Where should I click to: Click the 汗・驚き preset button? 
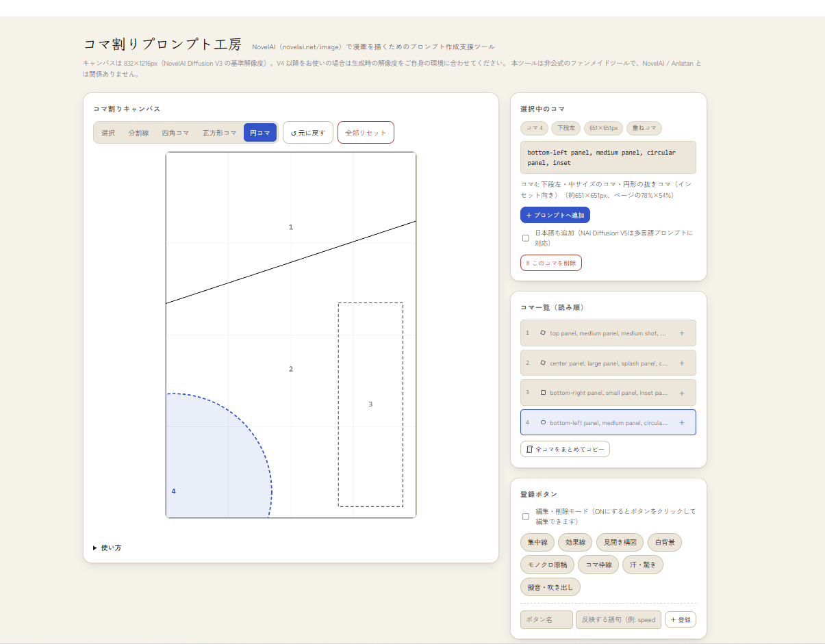click(643, 565)
